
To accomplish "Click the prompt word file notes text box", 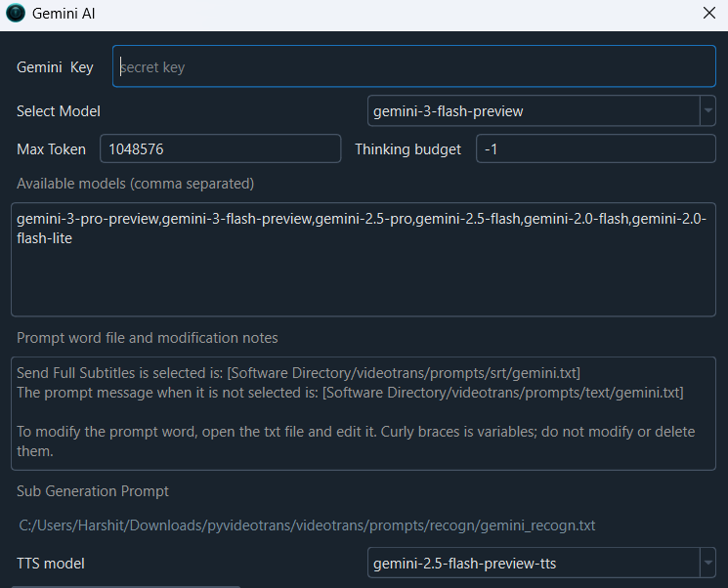I will click(x=364, y=413).
